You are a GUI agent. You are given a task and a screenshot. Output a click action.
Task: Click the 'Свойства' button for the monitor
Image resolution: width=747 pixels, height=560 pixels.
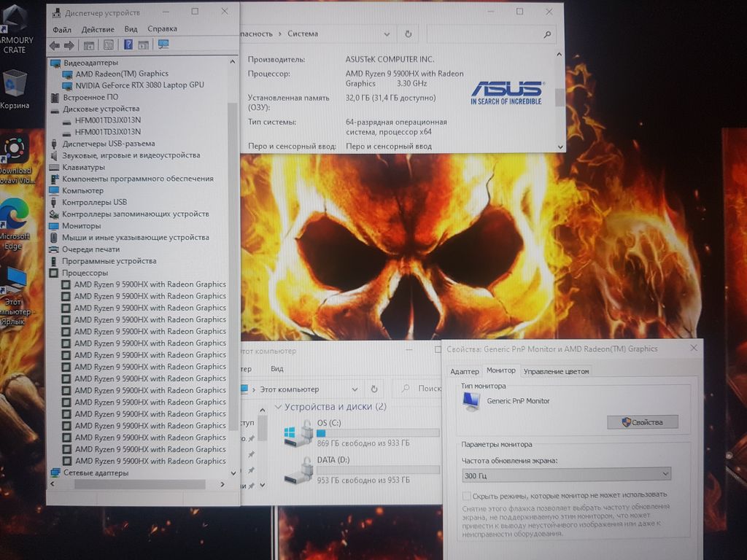[642, 422]
